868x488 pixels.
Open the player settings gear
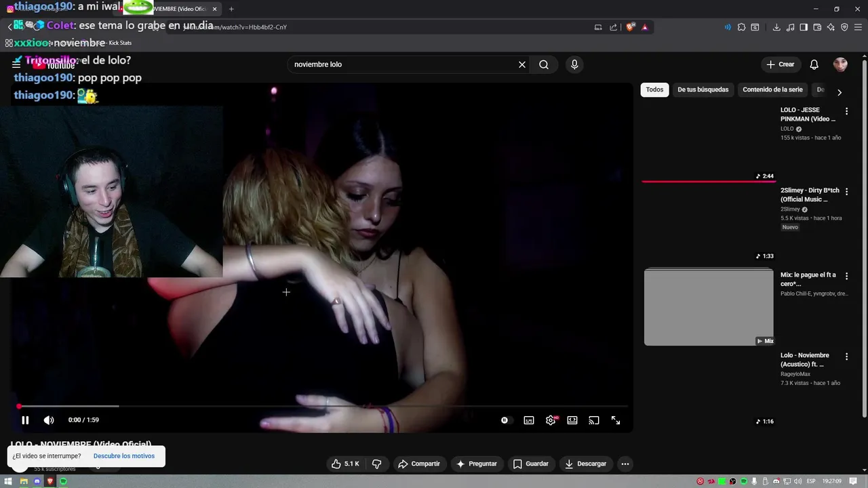551,420
